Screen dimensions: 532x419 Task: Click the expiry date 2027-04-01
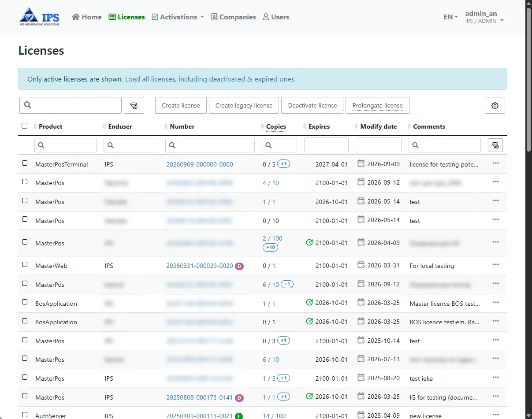[331, 164]
